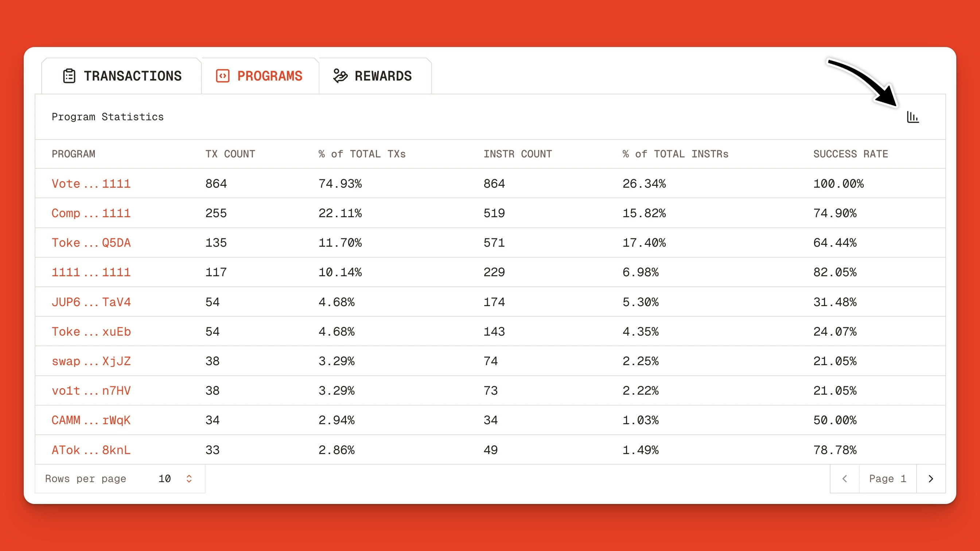Click the right-pointing next page chevron

click(930, 478)
